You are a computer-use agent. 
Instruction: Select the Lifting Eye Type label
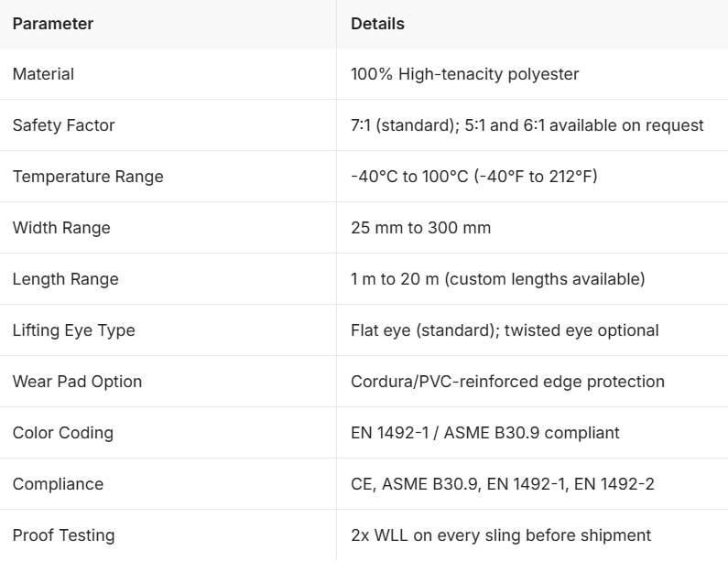74,330
